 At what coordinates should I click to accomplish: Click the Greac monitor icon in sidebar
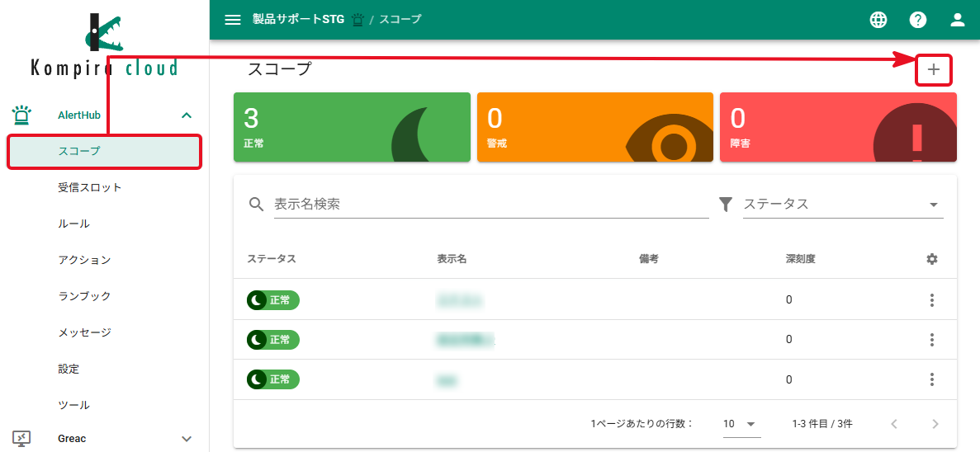tap(21, 438)
